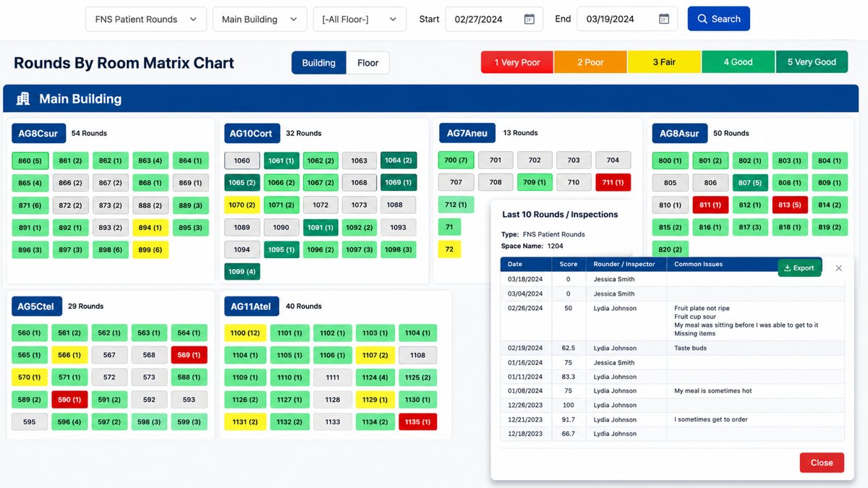Click the Search button
The height and width of the screenshot is (488, 868).
click(718, 19)
